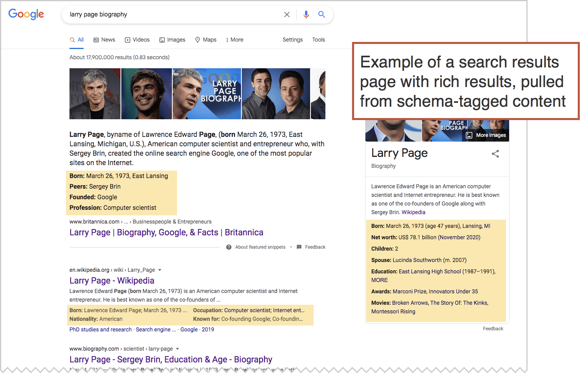Open the second smiling Larry Page thumbnail
The image size is (588, 373).
146,94
